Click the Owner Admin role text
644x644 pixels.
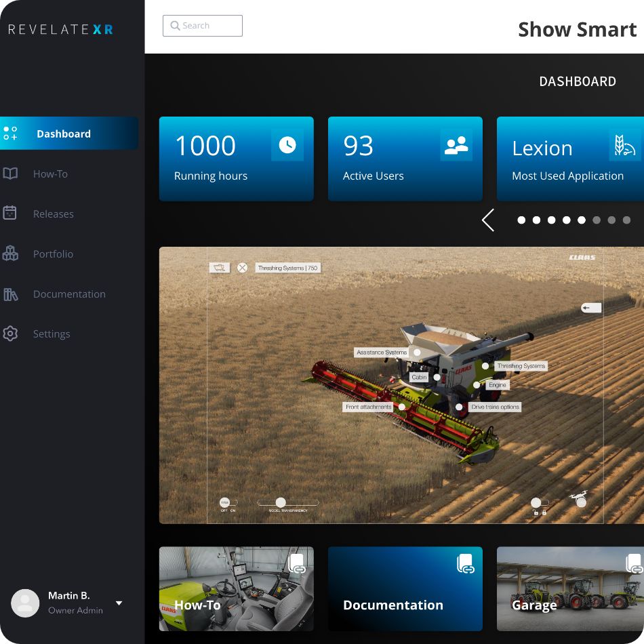[75, 610]
